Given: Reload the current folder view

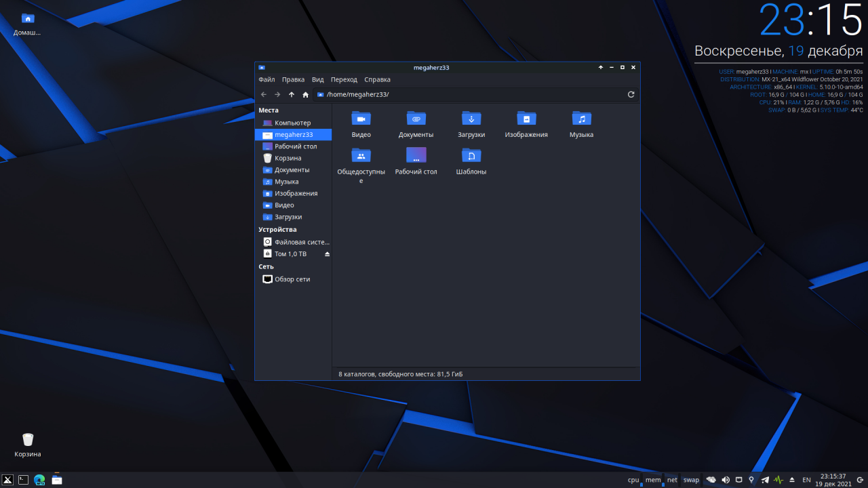Looking at the screenshot, I should (x=631, y=94).
